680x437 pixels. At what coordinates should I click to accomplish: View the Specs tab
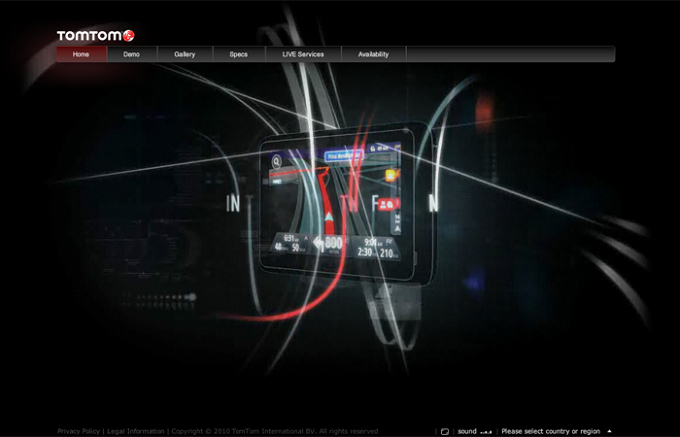pyautogui.click(x=239, y=54)
